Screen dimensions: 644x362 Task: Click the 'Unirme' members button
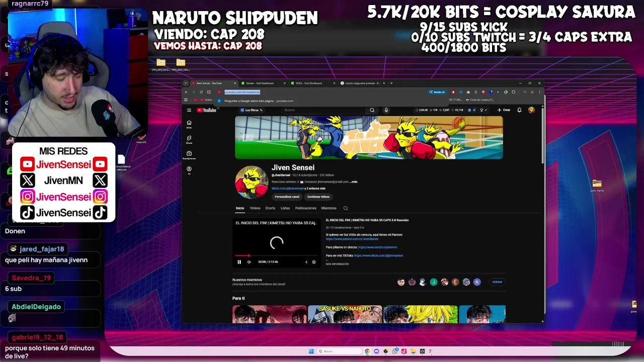tap(497, 282)
